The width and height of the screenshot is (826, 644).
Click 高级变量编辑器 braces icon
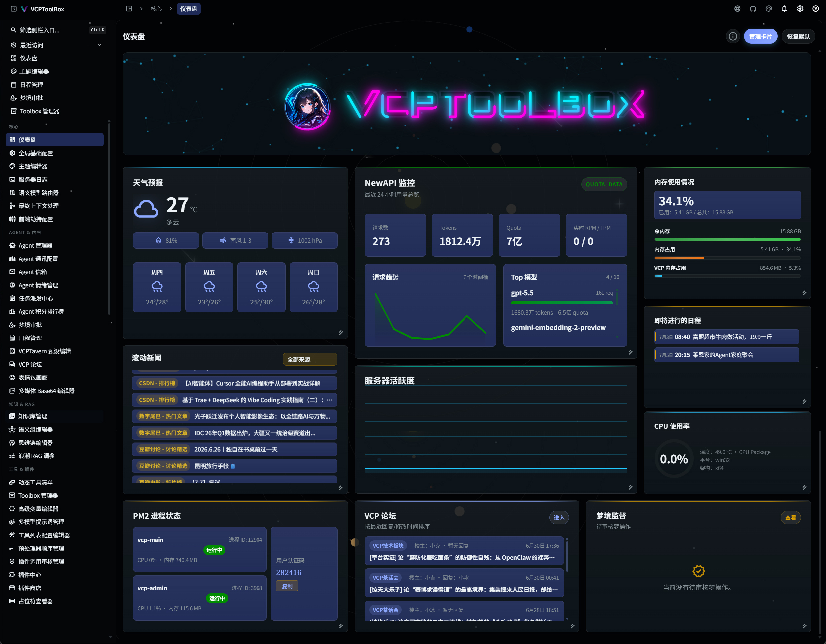pyautogui.click(x=12, y=509)
